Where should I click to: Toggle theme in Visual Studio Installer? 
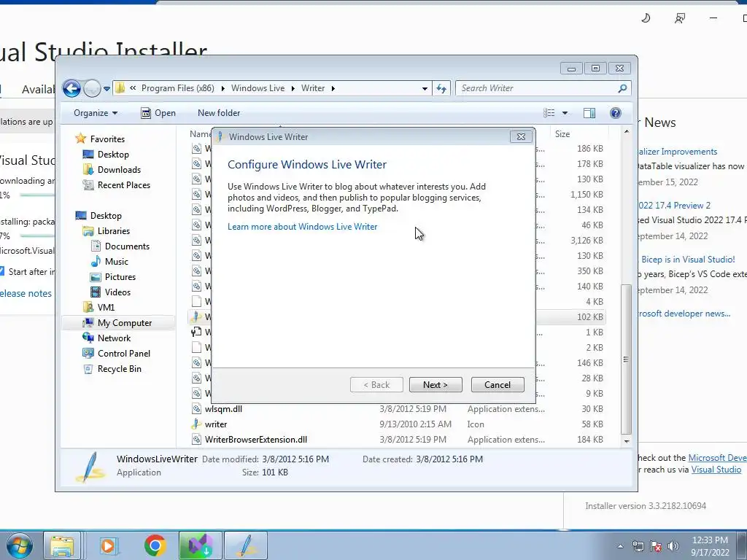646,18
